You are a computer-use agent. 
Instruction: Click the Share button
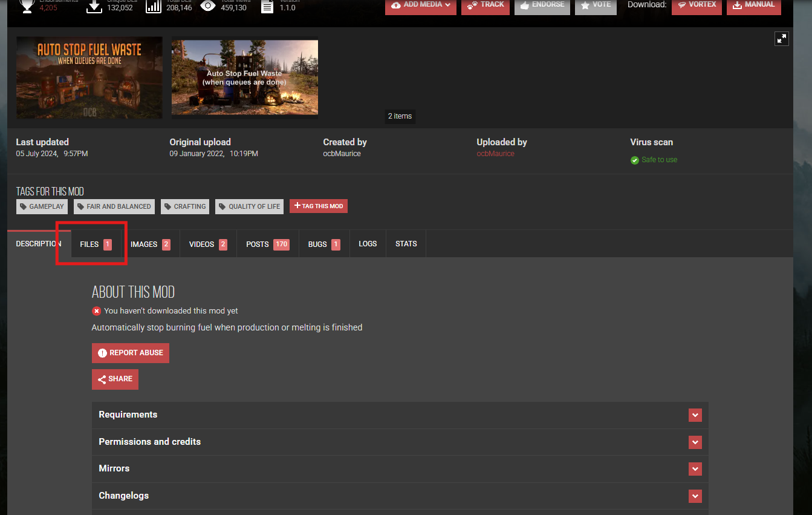[x=115, y=379]
